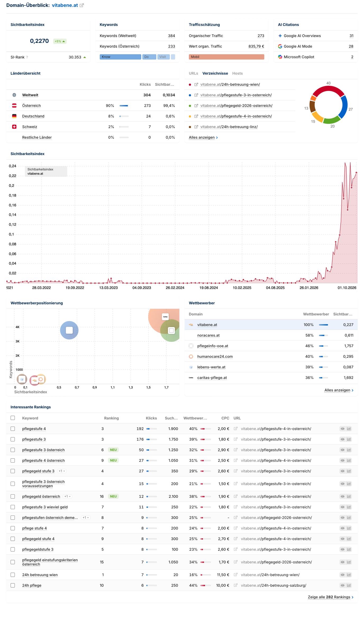Image resolution: width=364 pixels, height=624 pixels.
Task: Toggle the select-all checkbox in rankings header
Action: pos(13,418)
